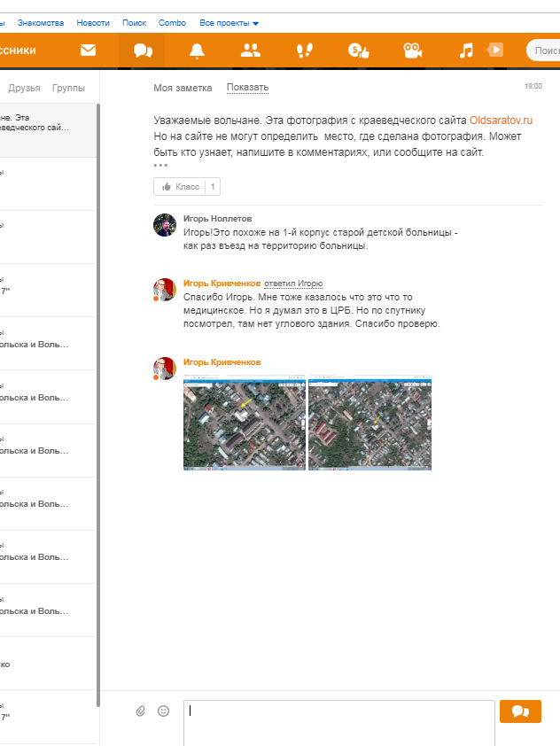Open the messages envelope icon
The height and width of the screenshot is (746, 560).
click(88, 51)
